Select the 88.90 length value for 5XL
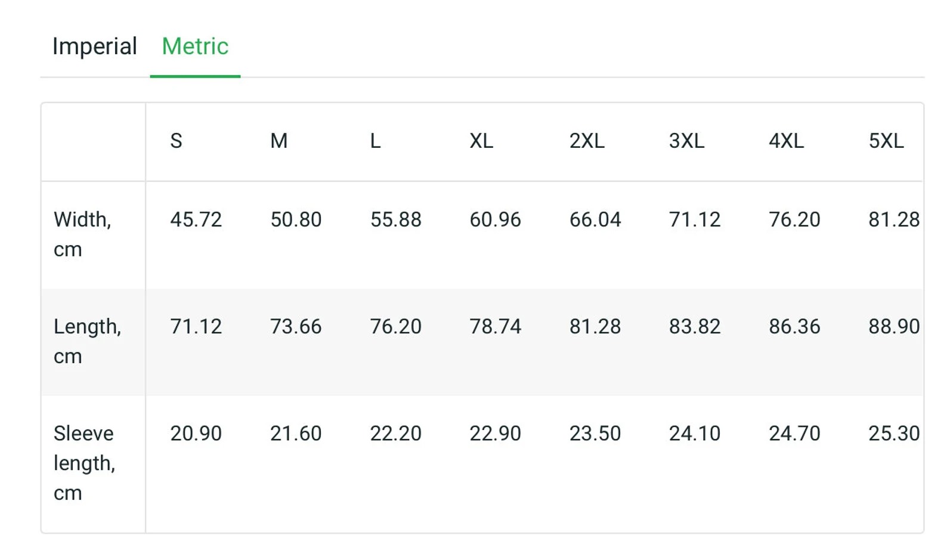Screen dimensions: 947x560 893,327
